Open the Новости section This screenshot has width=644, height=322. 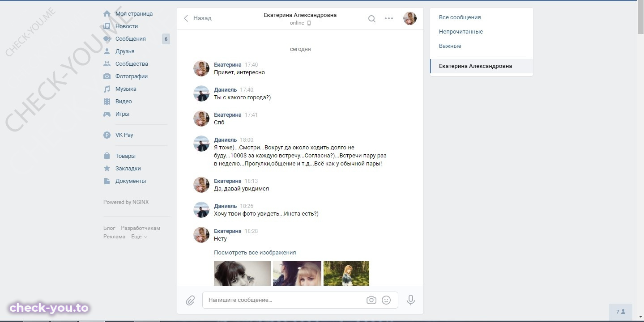[127, 26]
